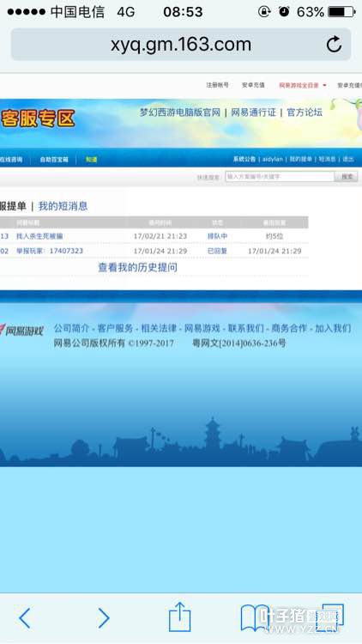The height and width of the screenshot is (644, 362).
Task: Switch to the 我的短消息 tab
Action: pos(63,206)
